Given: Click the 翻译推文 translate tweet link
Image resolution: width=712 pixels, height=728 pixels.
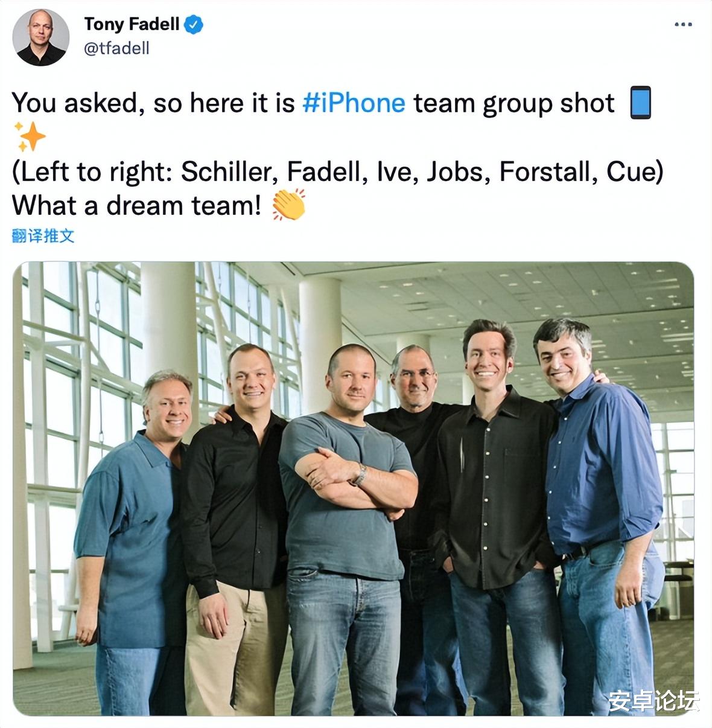Looking at the screenshot, I should 43,236.
